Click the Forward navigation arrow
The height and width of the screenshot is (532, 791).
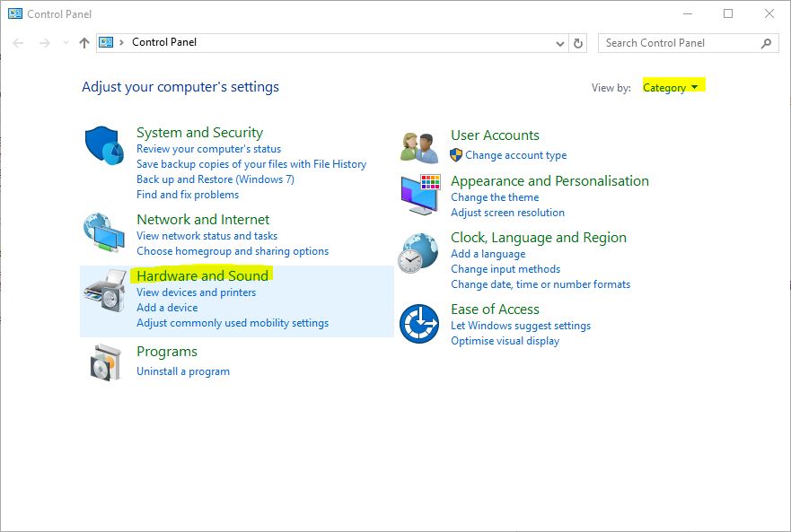[x=44, y=43]
